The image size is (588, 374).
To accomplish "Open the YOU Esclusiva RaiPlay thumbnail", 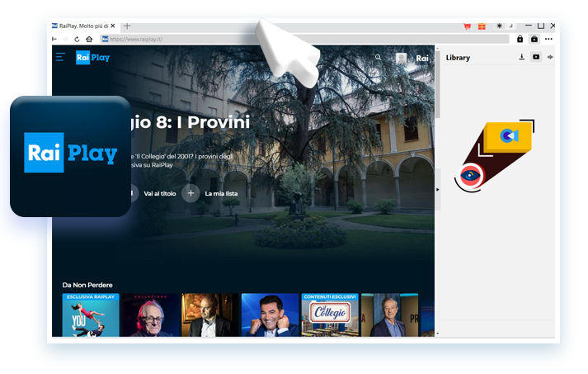I will pyautogui.click(x=91, y=315).
